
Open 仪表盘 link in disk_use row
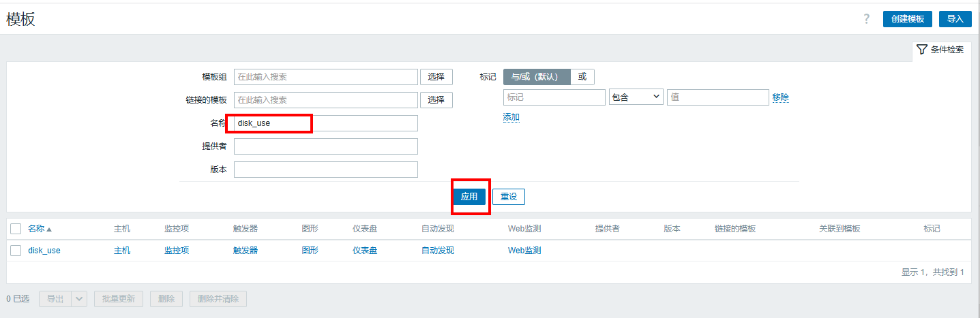[365, 251]
